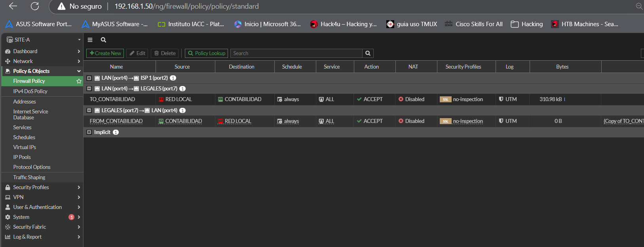The height and width of the screenshot is (247, 644).
Task: Click the 'No seguro' security warning icon
Action: tap(61, 6)
